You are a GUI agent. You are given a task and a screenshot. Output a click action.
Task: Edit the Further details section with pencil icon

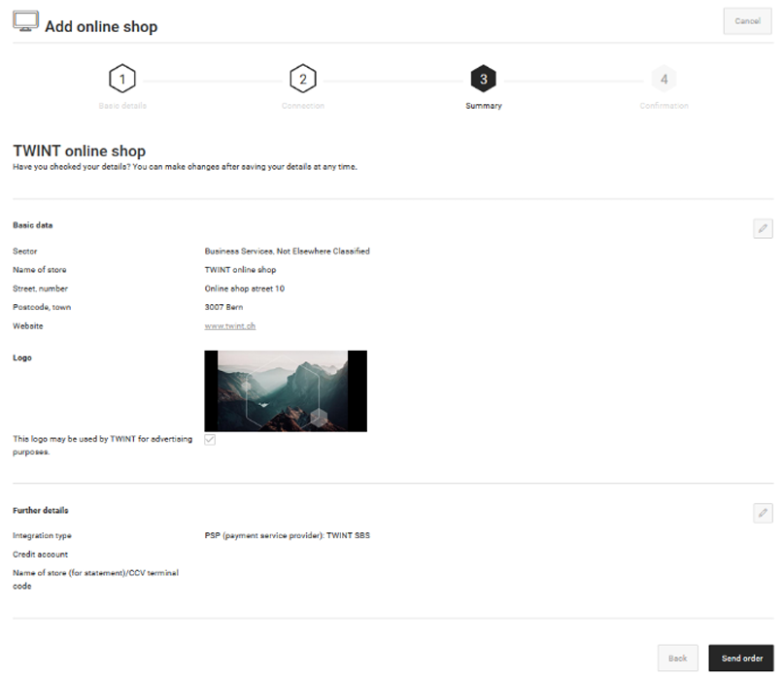[763, 513]
